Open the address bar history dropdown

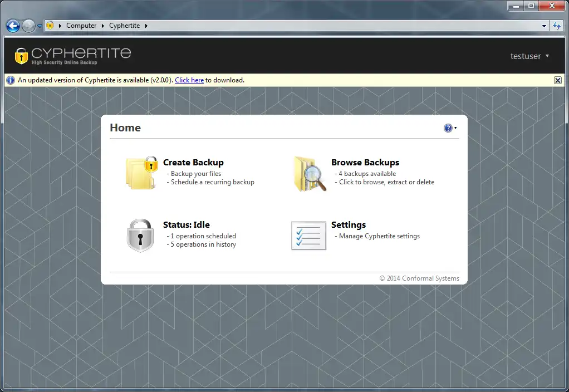click(544, 26)
